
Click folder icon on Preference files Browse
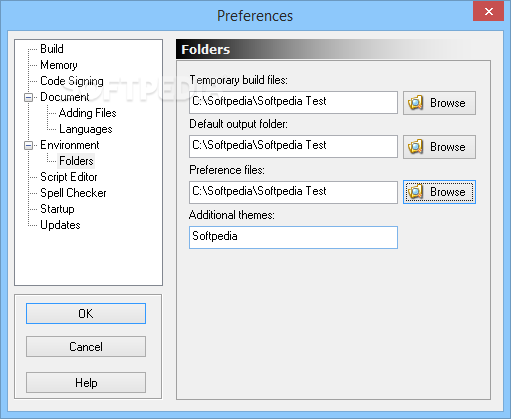pyautogui.click(x=415, y=192)
